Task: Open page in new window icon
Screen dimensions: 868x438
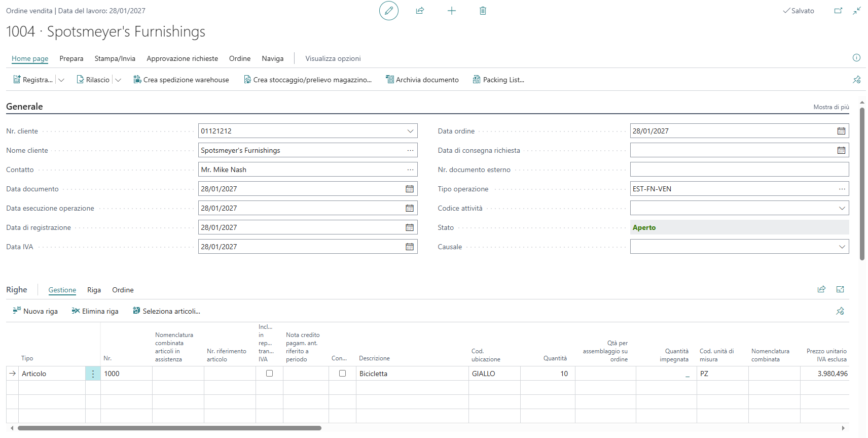Action: tap(838, 11)
